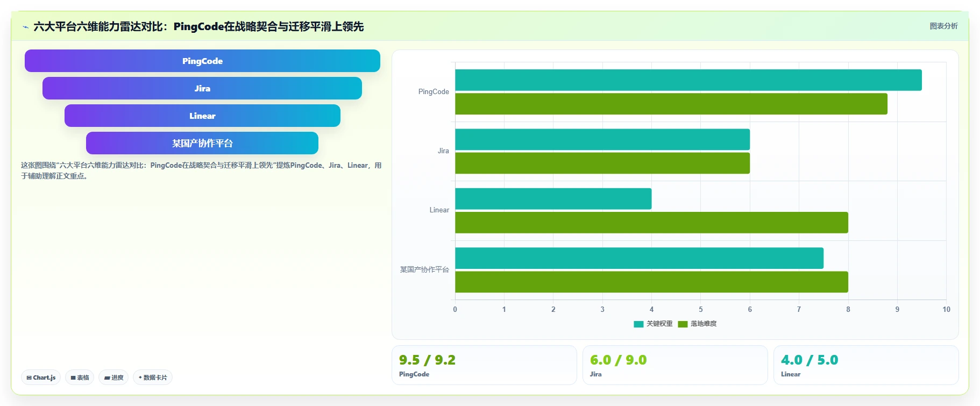Click Linear's green 落地难度 bar
Viewport: 980px width, 406px height.
pyautogui.click(x=651, y=223)
